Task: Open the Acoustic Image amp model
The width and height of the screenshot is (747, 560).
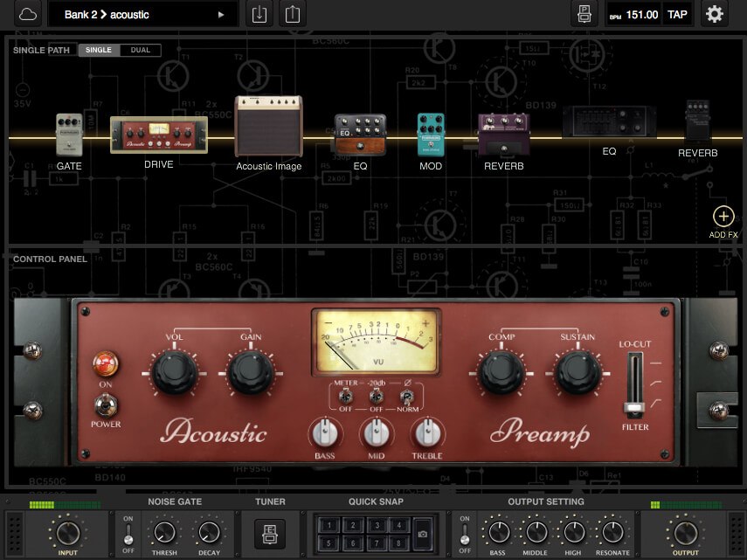Action: click(268, 129)
